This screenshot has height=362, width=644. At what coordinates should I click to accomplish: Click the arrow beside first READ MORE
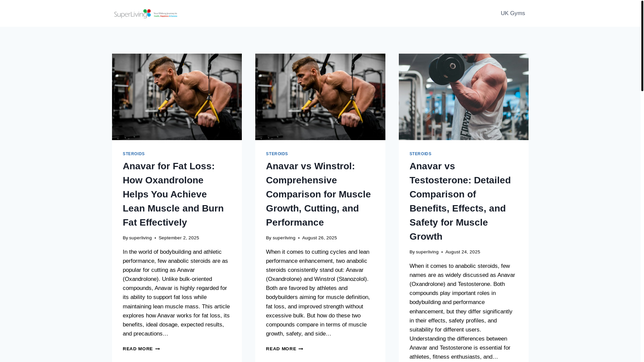click(157, 349)
